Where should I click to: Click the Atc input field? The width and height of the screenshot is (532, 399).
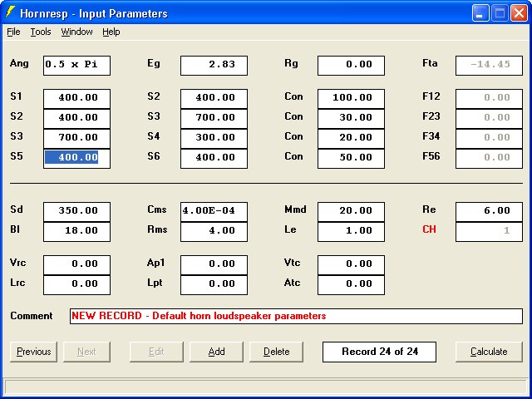tap(351, 285)
